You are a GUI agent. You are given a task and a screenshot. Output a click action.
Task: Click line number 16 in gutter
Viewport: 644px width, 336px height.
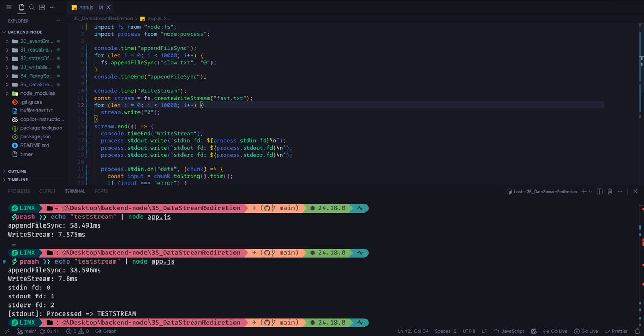click(81, 133)
